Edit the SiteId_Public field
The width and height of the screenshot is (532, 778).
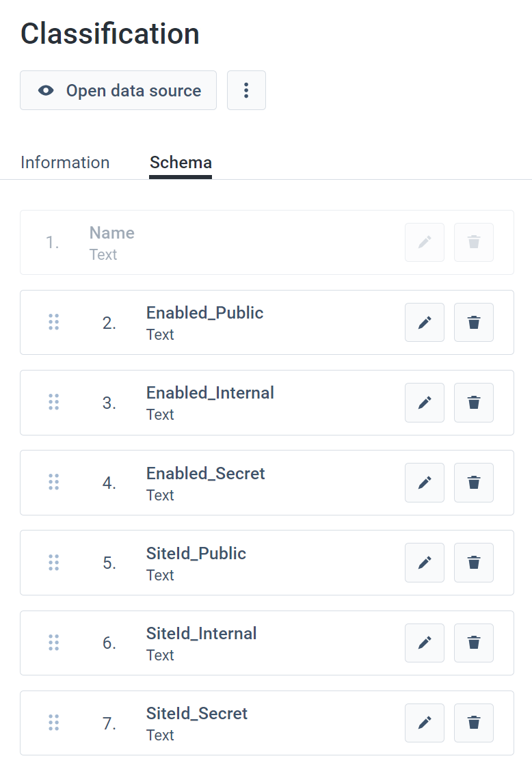point(425,563)
